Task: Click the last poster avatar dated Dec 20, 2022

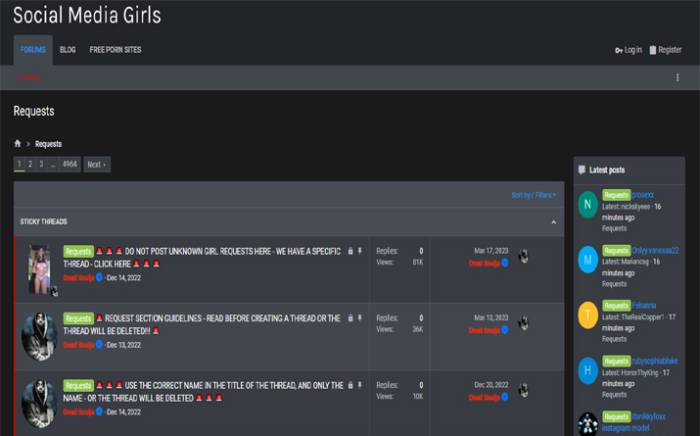Action: pos(523,390)
